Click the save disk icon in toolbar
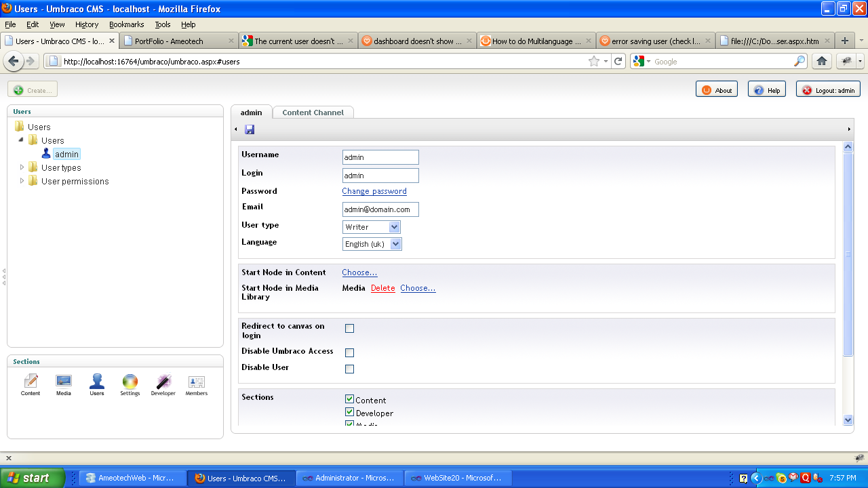The width and height of the screenshot is (868, 488). 250,129
